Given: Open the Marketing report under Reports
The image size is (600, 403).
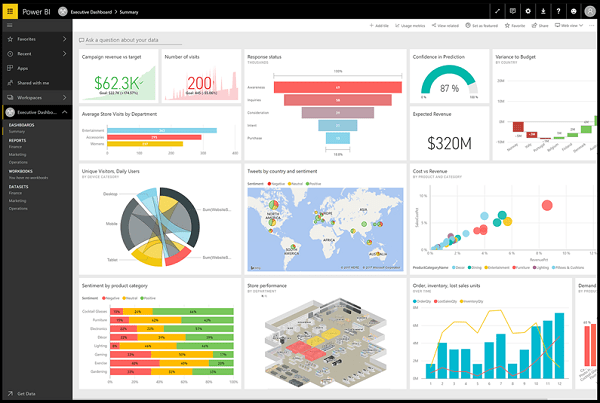Looking at the screenshot, I should pos(18,155).
